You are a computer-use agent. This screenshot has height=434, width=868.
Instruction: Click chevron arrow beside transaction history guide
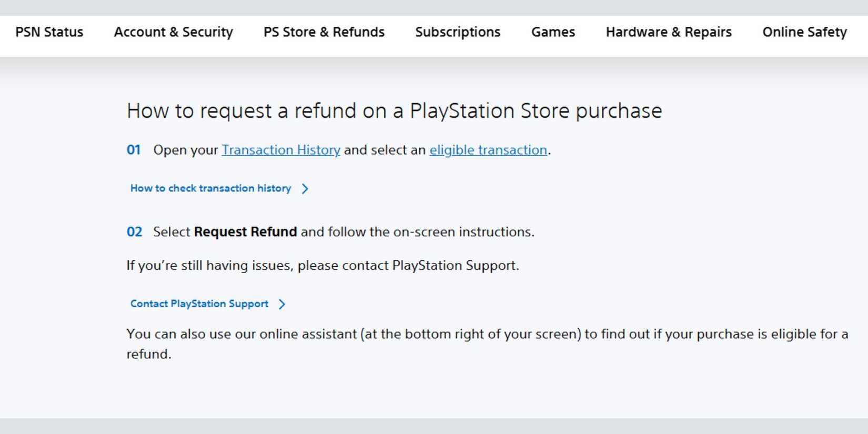(x=305, y=188)
